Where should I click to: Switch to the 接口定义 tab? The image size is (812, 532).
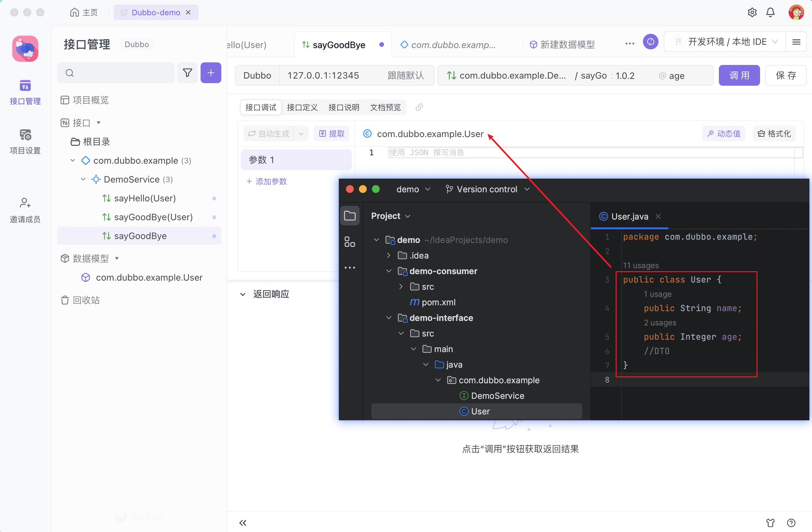[x=302, y=107]
